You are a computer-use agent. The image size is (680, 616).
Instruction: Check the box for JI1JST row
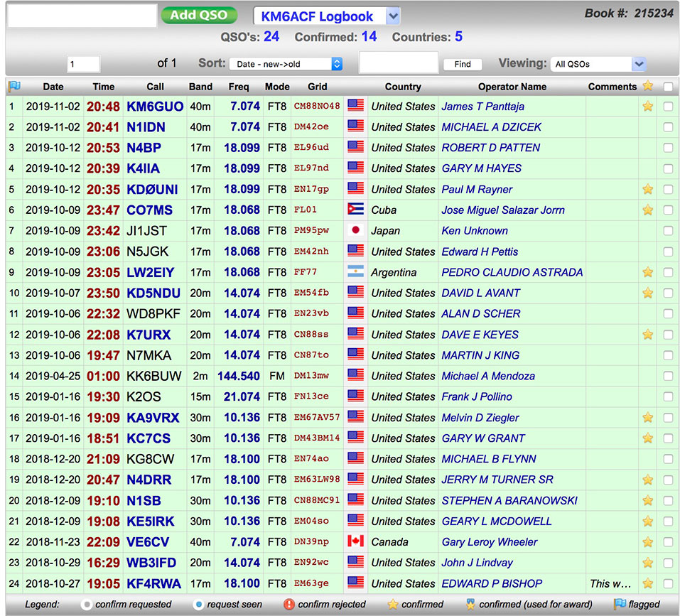(x=669, y=231)
